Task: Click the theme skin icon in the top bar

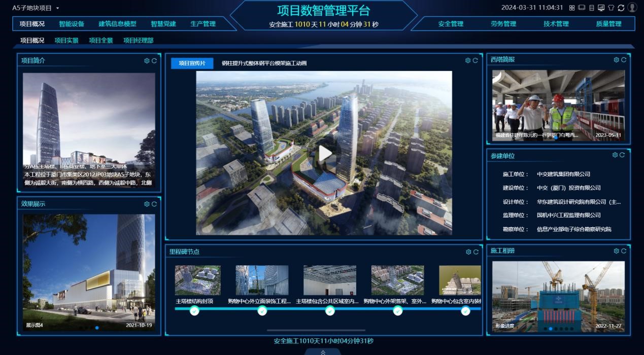Action: click(x=611, y=8)
